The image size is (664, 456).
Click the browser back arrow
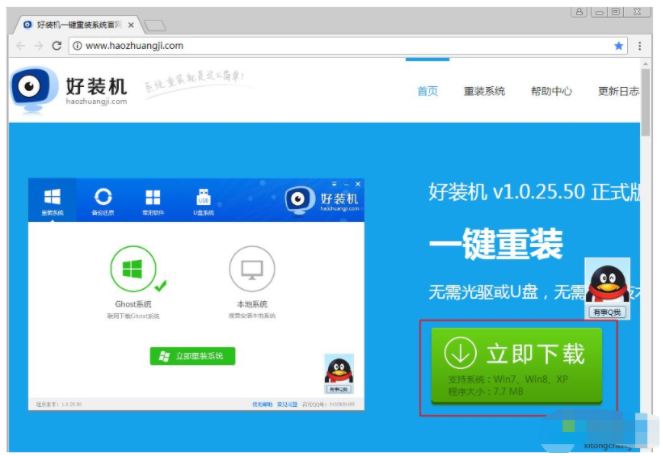point(20,46)
